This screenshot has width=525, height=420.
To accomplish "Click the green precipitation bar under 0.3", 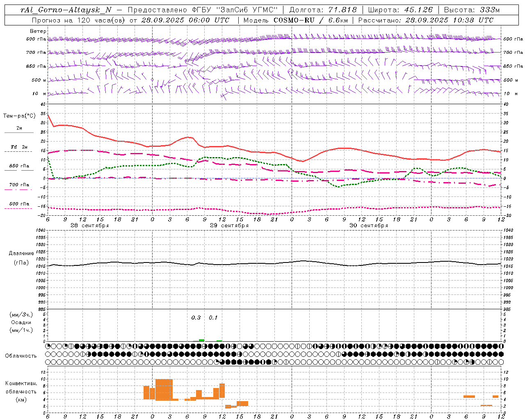I will 201,340.
